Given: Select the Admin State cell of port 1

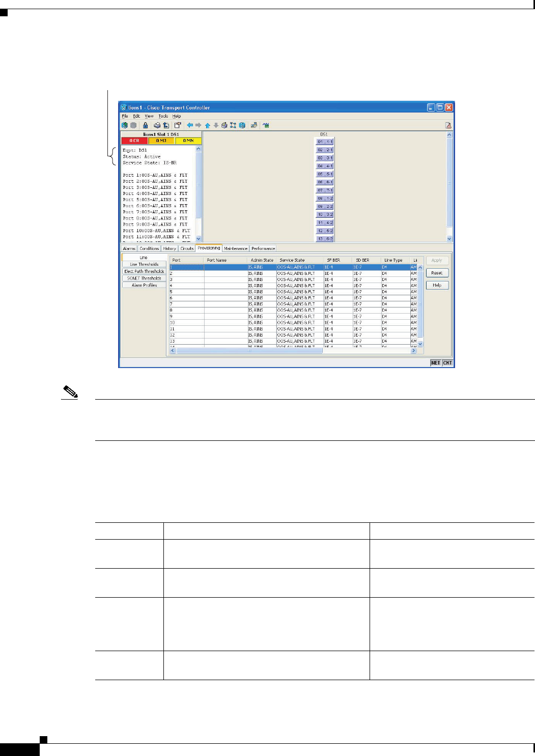Looking at the screenshot, I should coord(262,267).
